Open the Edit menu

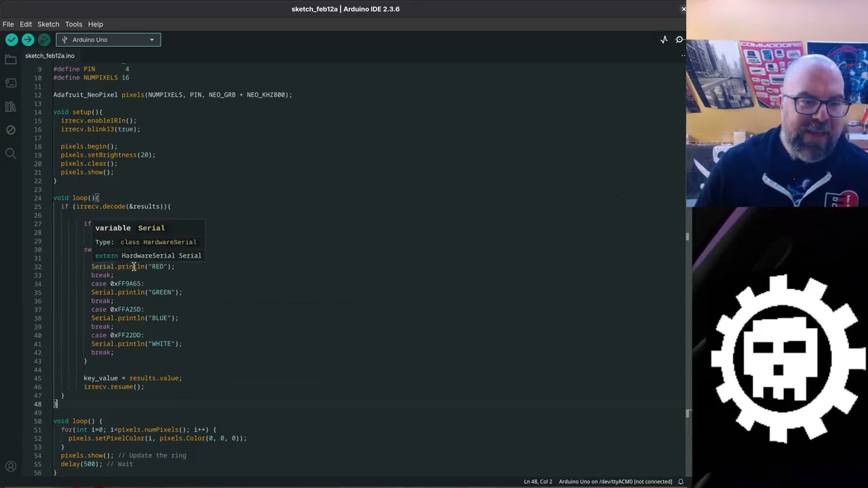pyautogui.click(x=26, y=24)
